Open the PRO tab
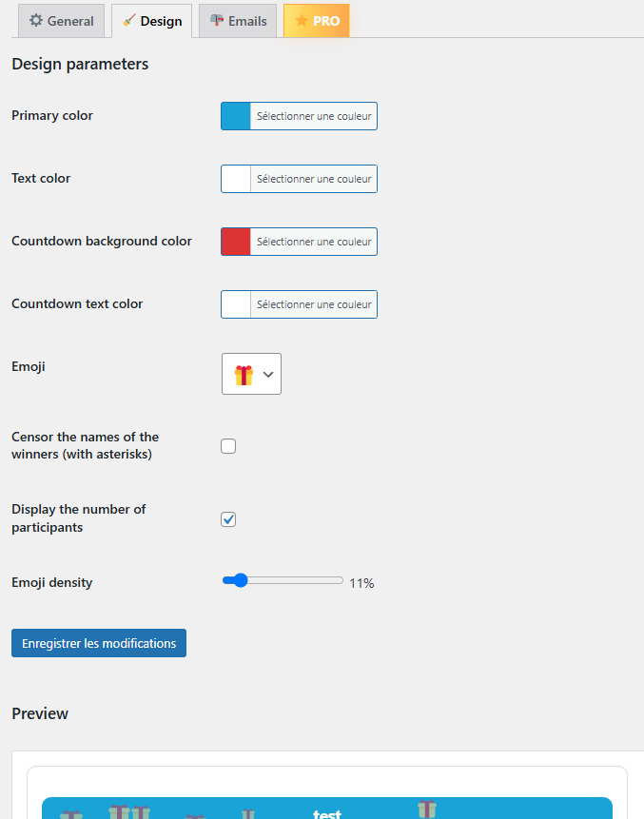The image size is (644, 819). (x=317, y=21)
